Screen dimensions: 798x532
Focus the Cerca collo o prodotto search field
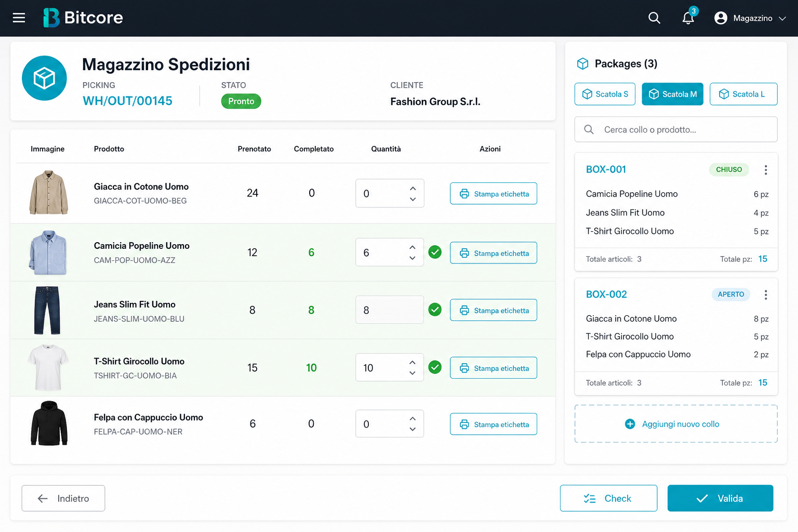676,129
